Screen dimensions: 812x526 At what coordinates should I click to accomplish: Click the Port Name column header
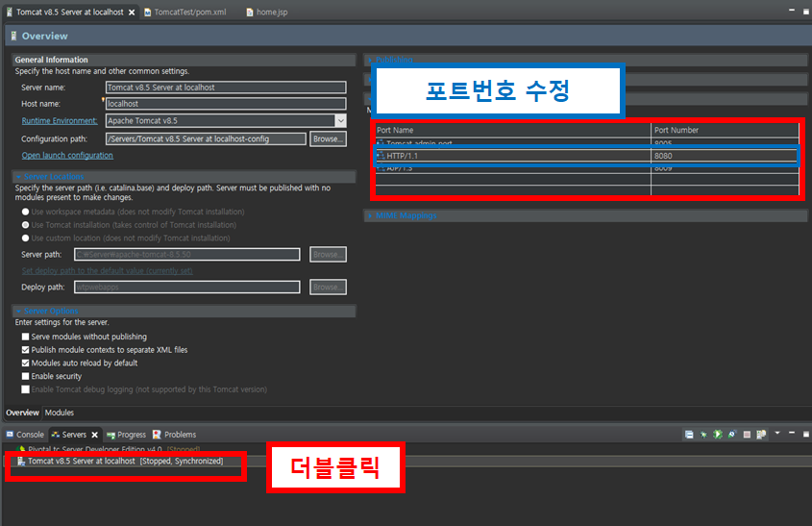coord(513,130)
